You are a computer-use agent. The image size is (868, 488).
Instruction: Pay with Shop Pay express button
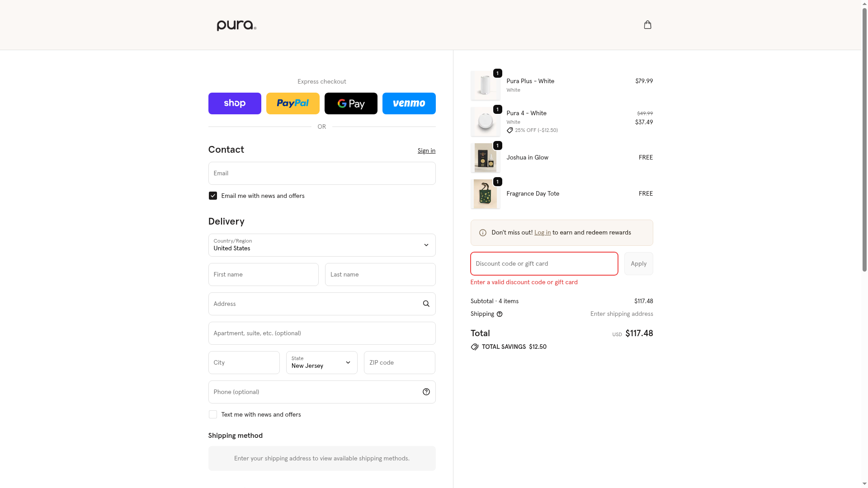pos(235,103)
